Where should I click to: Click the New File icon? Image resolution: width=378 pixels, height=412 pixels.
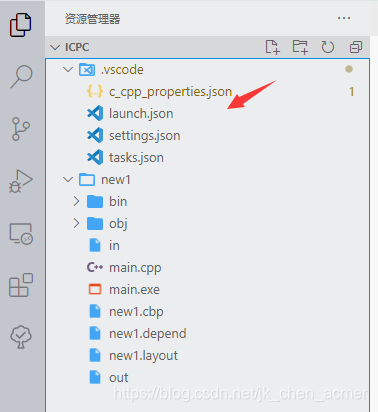pyautogui.click(x=272, y=47)
